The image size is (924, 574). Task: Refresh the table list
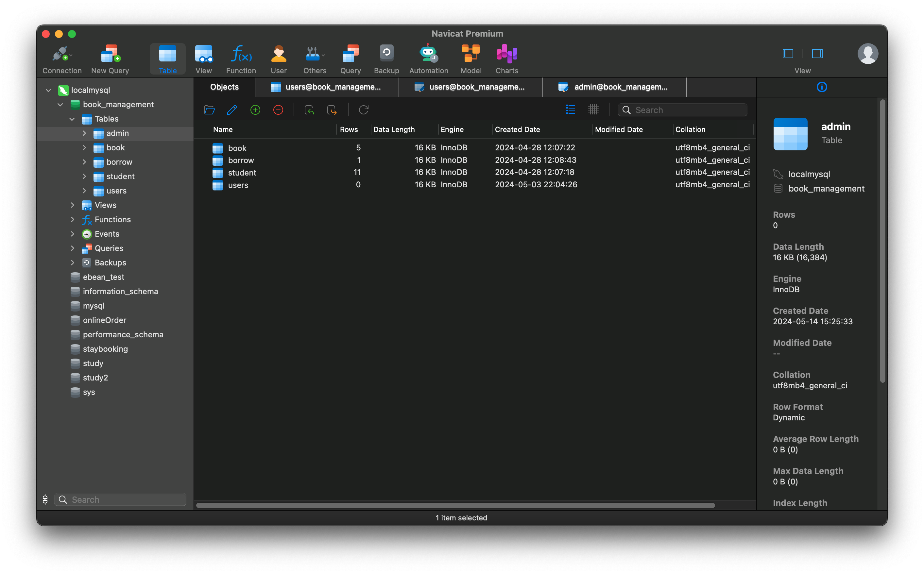coord(363,110)
